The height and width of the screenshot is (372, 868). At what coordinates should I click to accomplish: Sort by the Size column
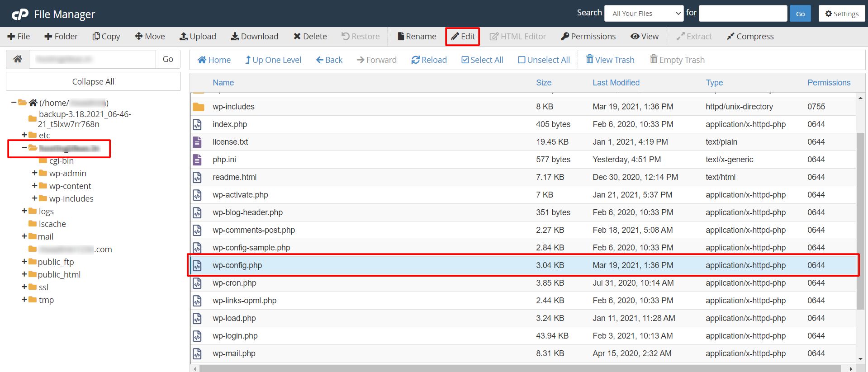(544, 83)
